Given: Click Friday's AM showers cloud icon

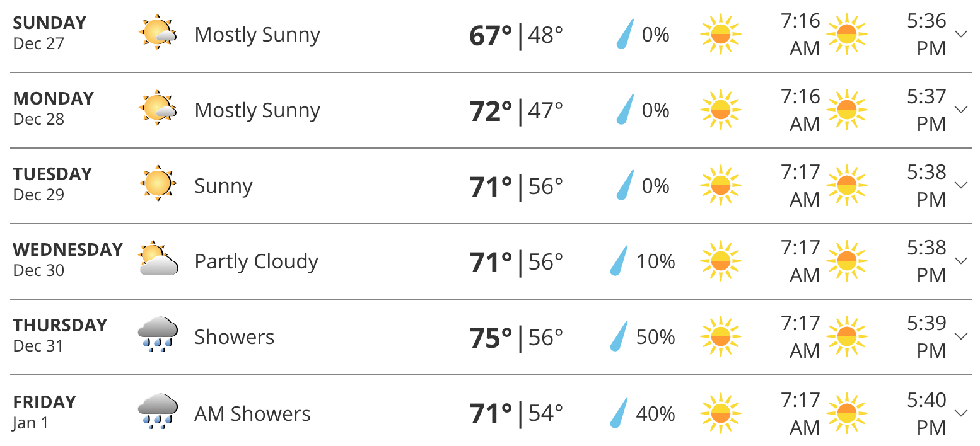Looking at the screenshot, I should pos(158,412).
